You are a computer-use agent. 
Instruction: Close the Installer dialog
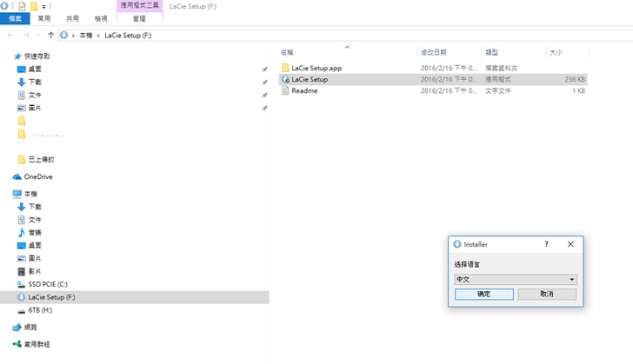[x=570, y=244]
